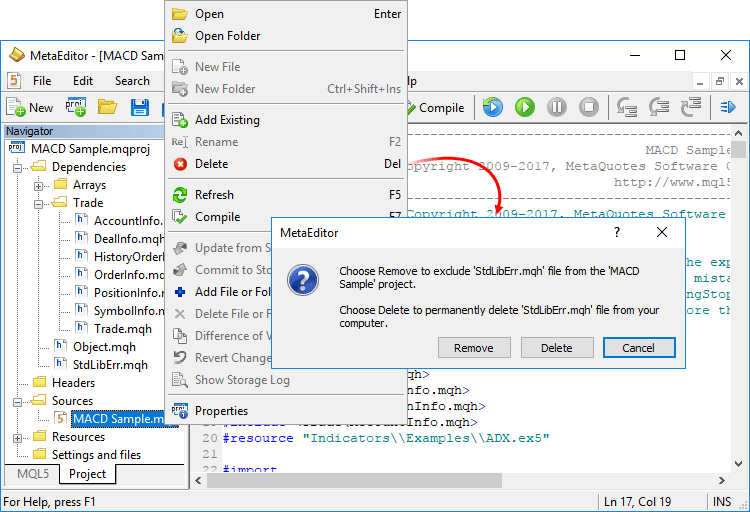Choose Show Storage Log menu entry
The height and width of the screenshot is (512, 750).
pos(286,380)
